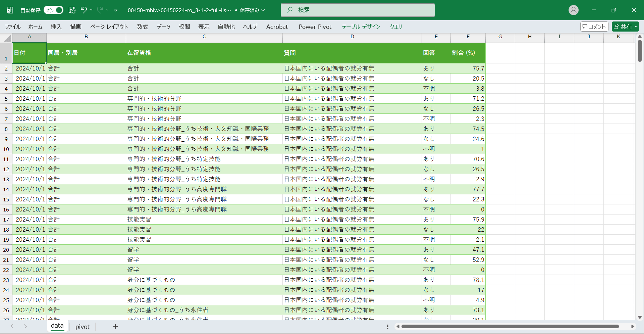
Task: Open the 挿入 ribbon tab
Action: (x=56, y=27)
